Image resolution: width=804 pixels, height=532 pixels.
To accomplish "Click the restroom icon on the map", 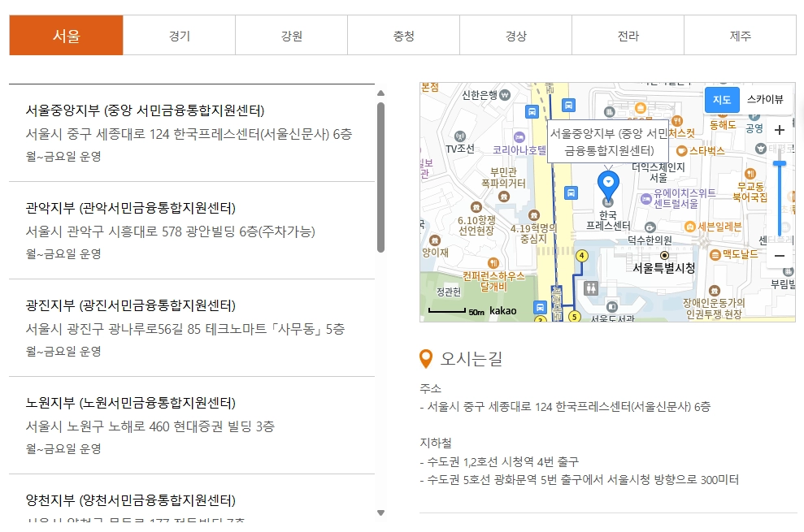I will click(x=591, y=288).
